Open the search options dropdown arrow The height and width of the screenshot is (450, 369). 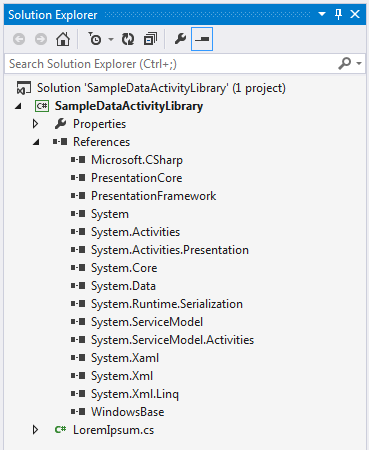tap(359, 63)
